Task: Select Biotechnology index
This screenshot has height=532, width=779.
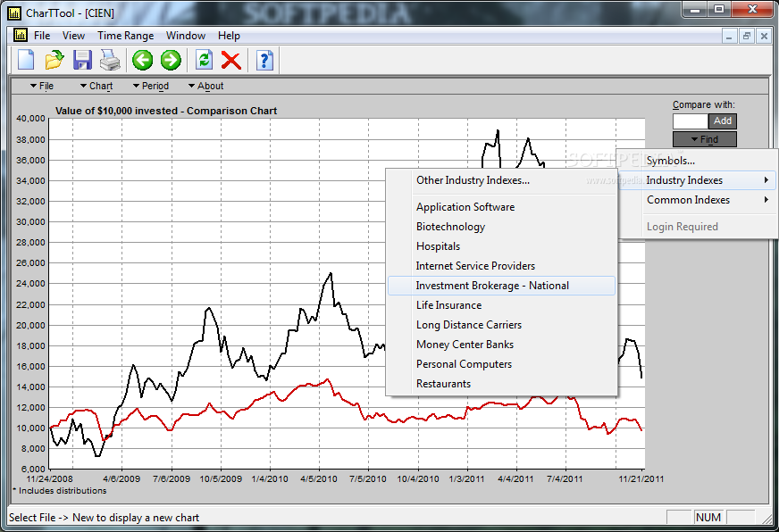Action: [501, 227]
